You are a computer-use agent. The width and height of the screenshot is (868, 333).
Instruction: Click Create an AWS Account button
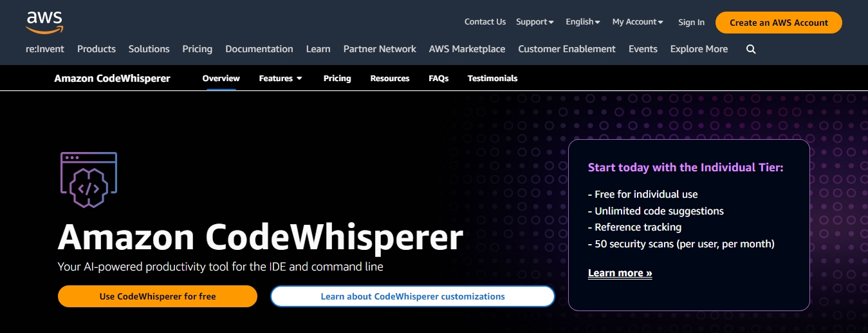779,23
